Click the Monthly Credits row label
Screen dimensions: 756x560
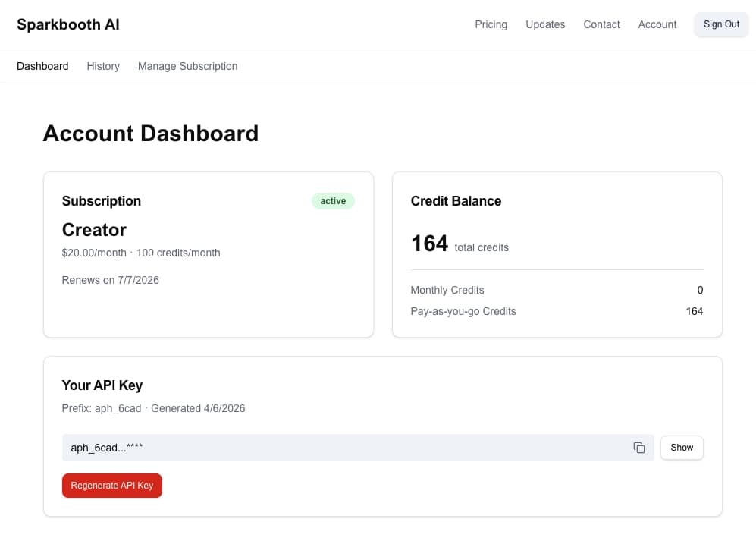tap(447, 290)
